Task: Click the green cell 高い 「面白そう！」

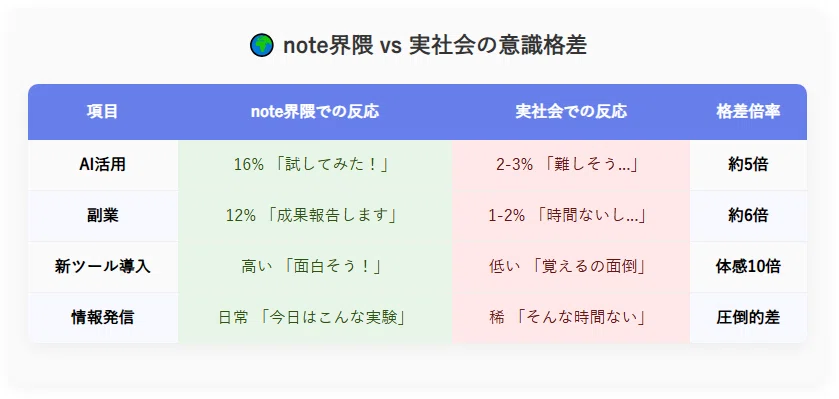Action: 315,266
